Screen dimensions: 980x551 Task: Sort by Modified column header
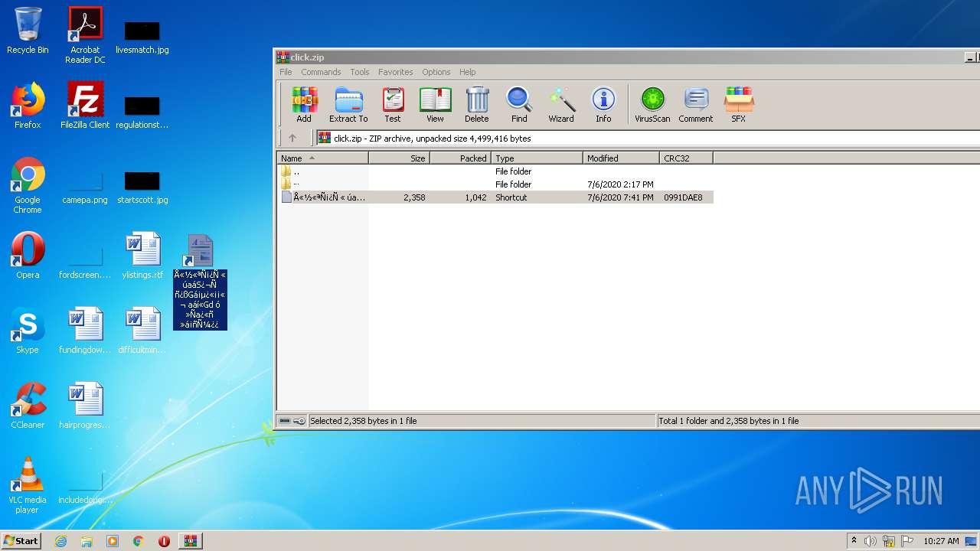click(x=621, y=158)
